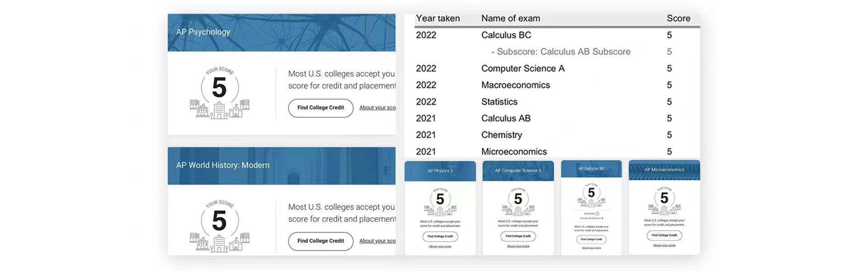Click the Name of exam column header

(x=510, y=19)
